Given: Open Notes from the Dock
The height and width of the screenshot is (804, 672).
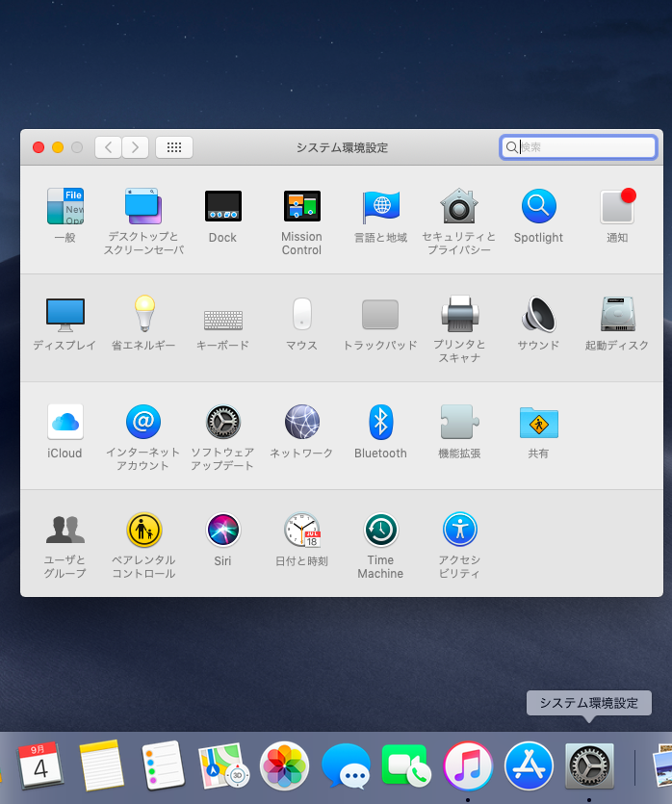Looking at the screenshot, I should pos(101,765).
